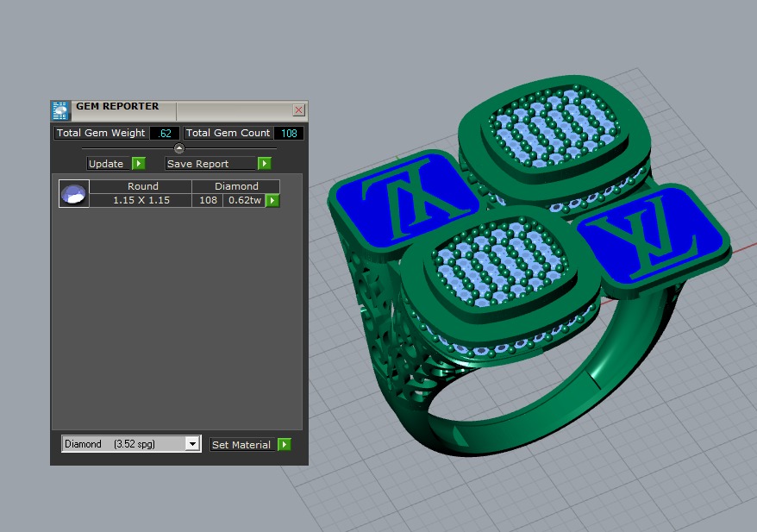Close the Gem Reporter window
The image size is (757, 532).
pyautogui.click(x=299, y=110)
